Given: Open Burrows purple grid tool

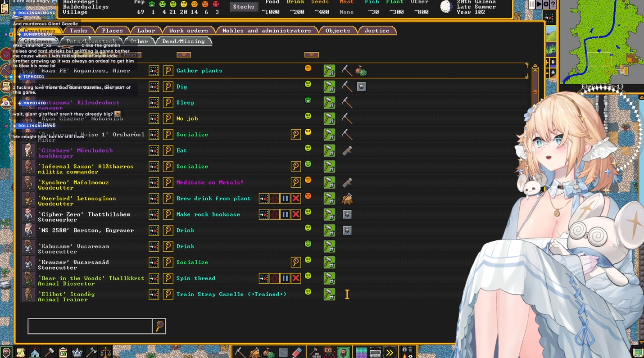Looking at the screenshot, I should tap(361, 352).
